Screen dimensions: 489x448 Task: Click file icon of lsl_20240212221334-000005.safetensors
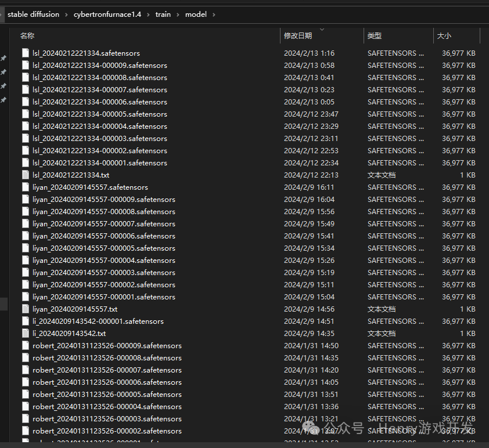tap(25, 114)
